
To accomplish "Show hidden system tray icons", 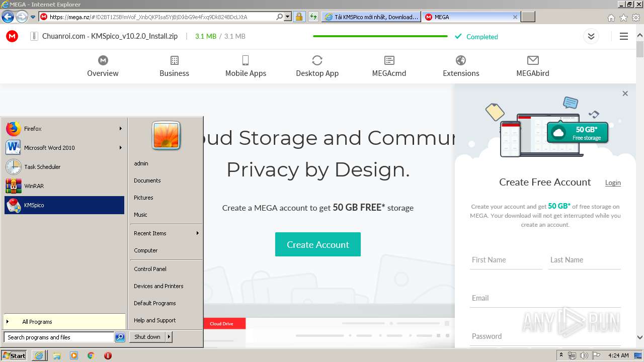I will coord(561,355).
